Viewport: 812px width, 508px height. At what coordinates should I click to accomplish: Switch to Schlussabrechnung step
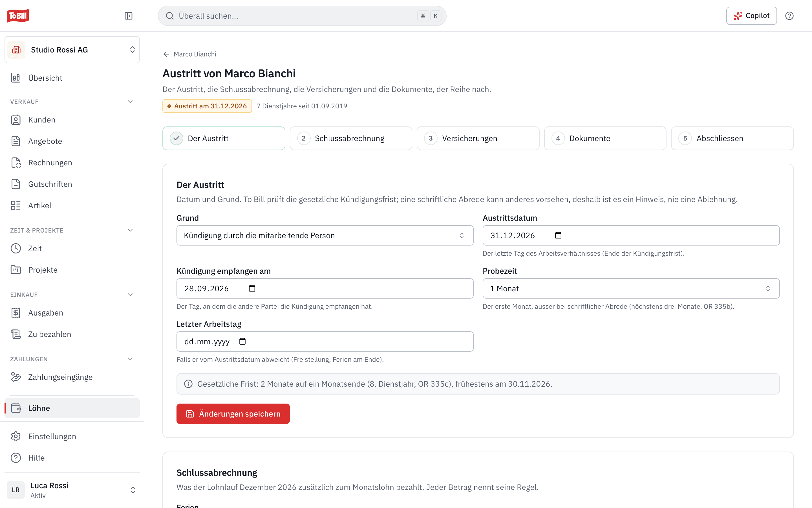[351, 138]
